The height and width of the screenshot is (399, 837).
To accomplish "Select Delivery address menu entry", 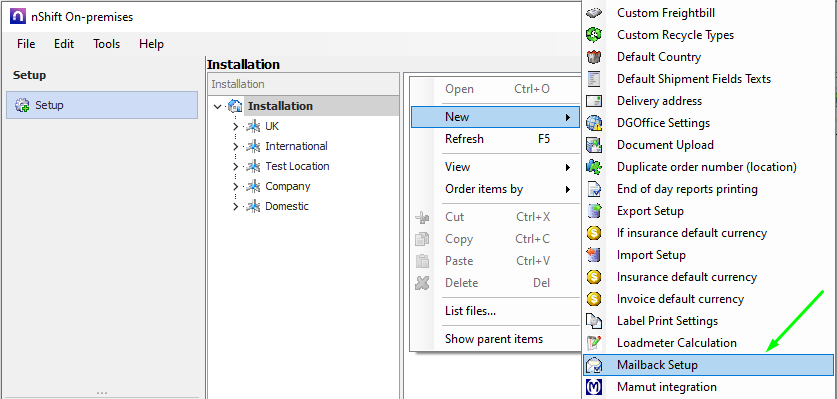I will tap(708, 101).
